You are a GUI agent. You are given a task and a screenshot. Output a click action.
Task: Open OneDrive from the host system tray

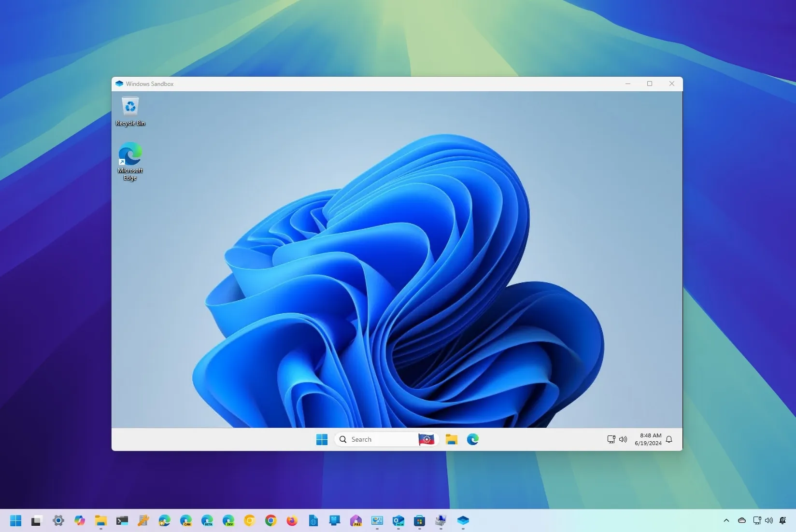pyautogui.click(x=741, y=520)
